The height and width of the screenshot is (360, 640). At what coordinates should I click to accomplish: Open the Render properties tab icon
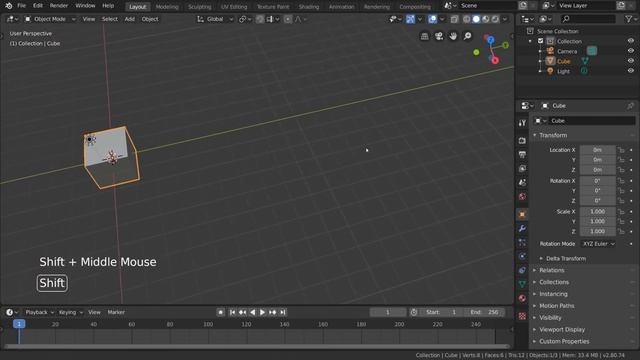[522, 140]
